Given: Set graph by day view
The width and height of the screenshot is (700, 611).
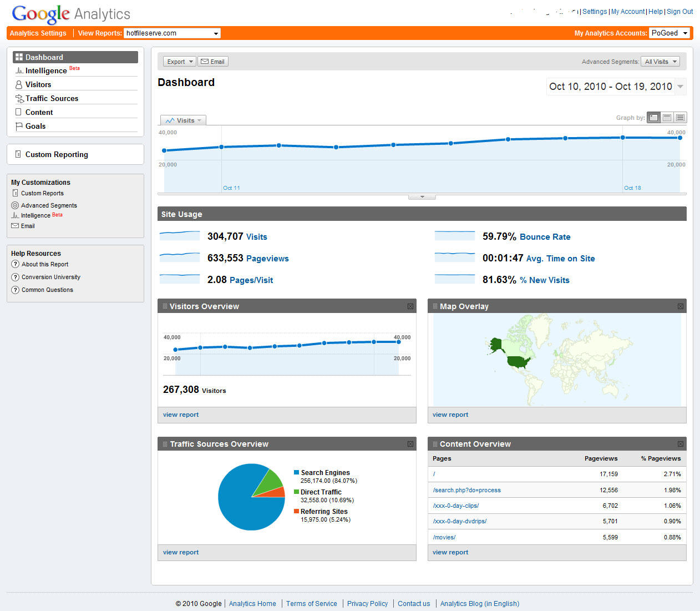Looking at the screenshot, I should [653, 118].
